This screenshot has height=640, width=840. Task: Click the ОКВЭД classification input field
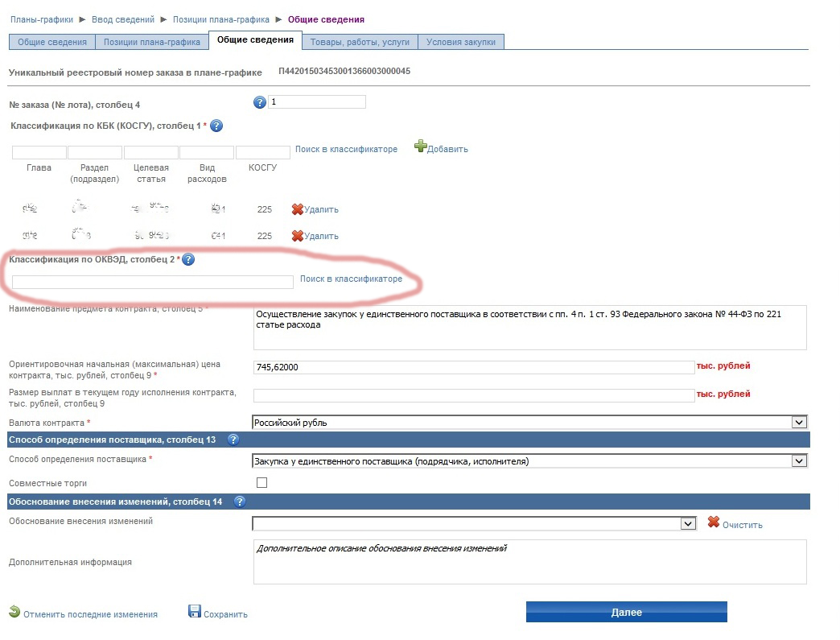pyautogui.click(x=153, y=282)
